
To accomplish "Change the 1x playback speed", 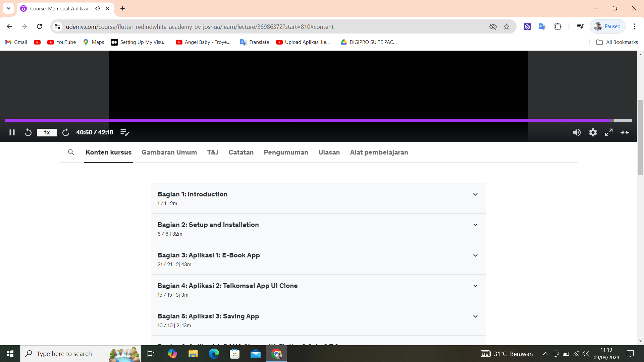I will (x=47, y=132).
